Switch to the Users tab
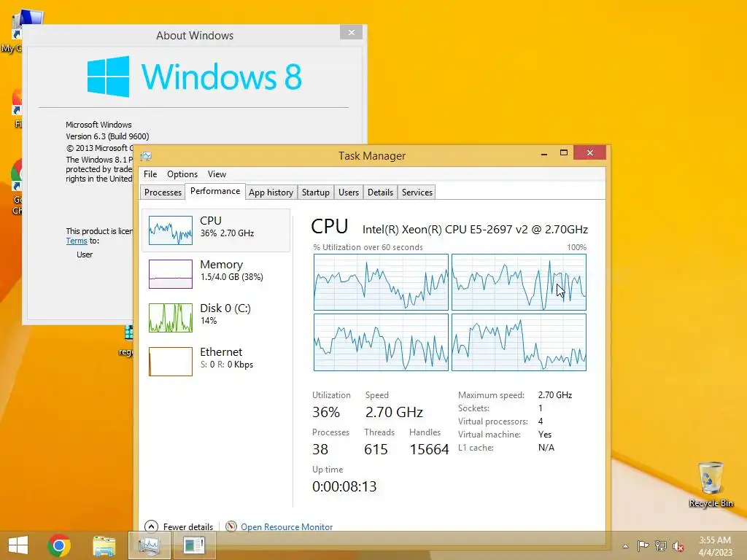This screenshot has height=560, width=747. [x=348, y=192]
